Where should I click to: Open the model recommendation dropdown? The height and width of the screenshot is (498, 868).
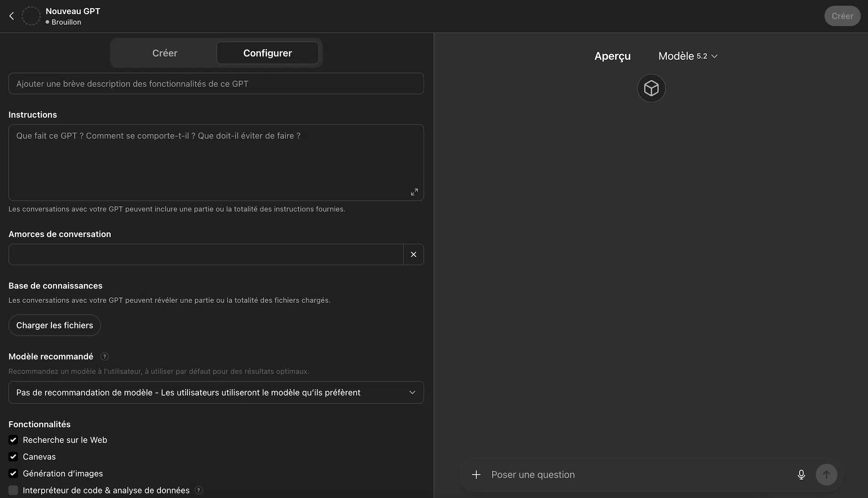pyautogui.click(x=216, y=392)
